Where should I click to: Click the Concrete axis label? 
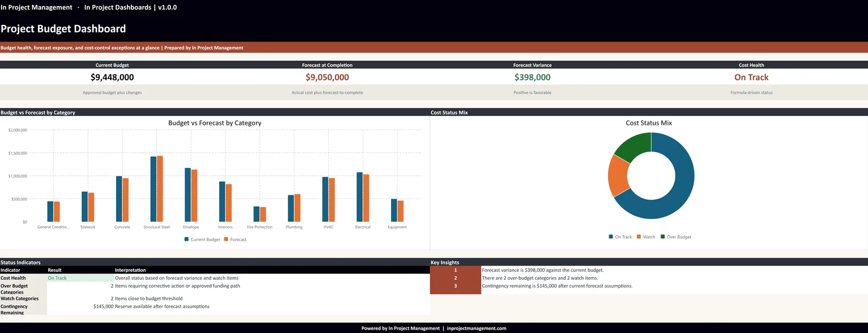122,227
